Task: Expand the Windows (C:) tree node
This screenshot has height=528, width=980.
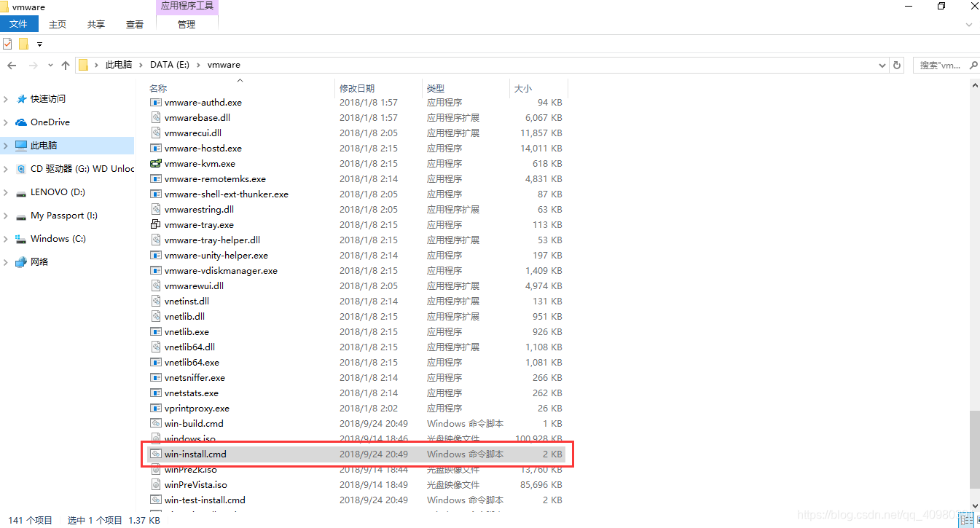Action: 6,239
